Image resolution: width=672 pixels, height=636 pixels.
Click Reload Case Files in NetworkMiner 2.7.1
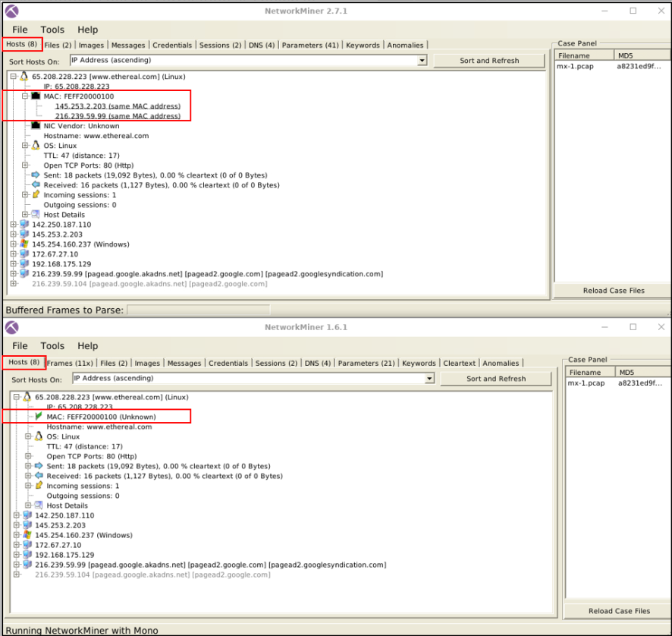click(x=614, y=291)
